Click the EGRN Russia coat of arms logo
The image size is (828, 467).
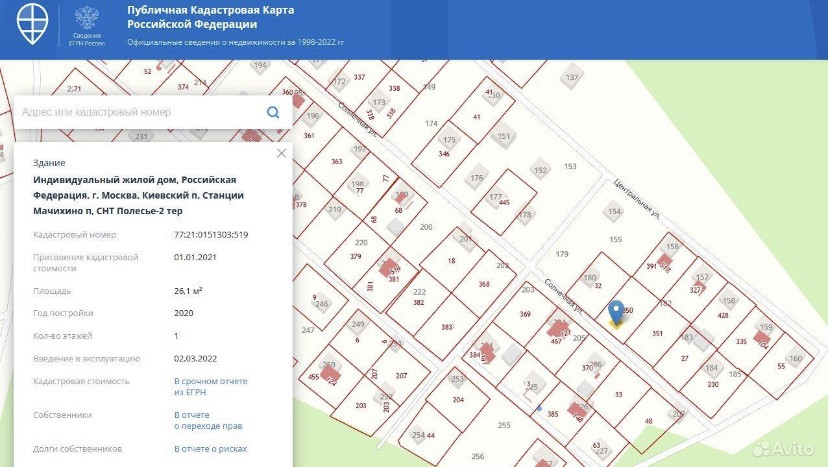[x=87, y=25]
